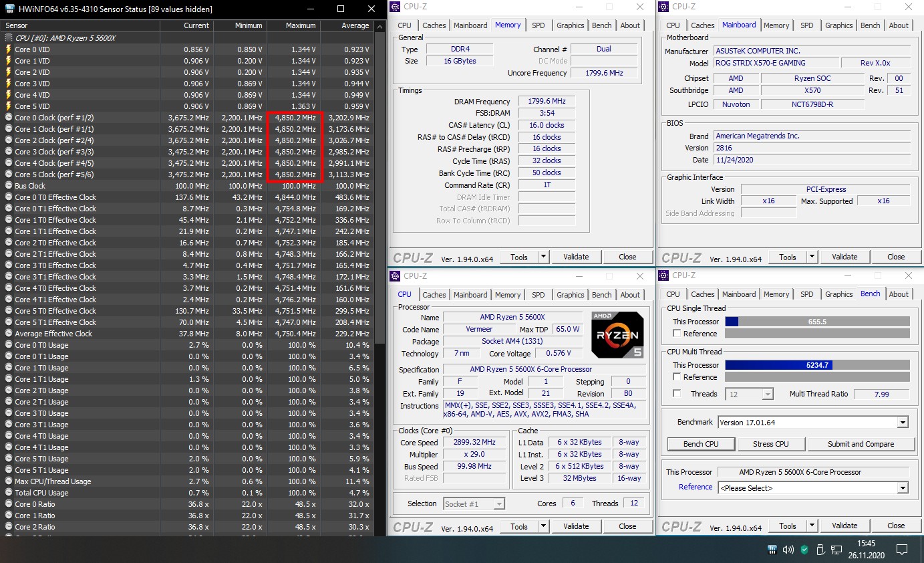
Task: Click the Maximum column header in HWiNFO
Action: (x=293, y=25)
